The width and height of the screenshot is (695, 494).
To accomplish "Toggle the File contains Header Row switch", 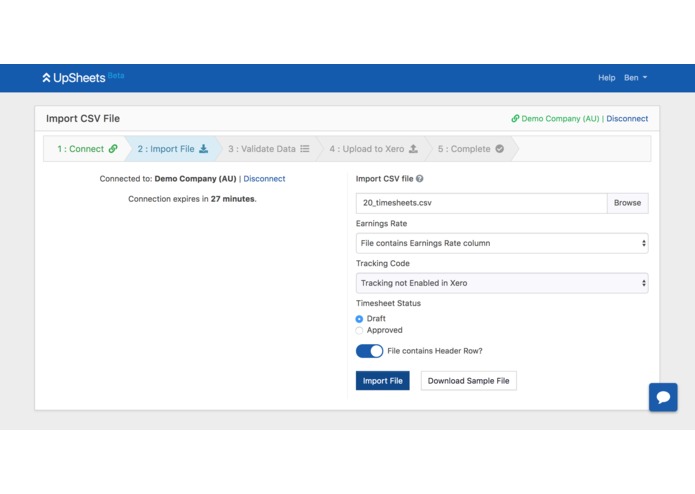I will [369, 351].
